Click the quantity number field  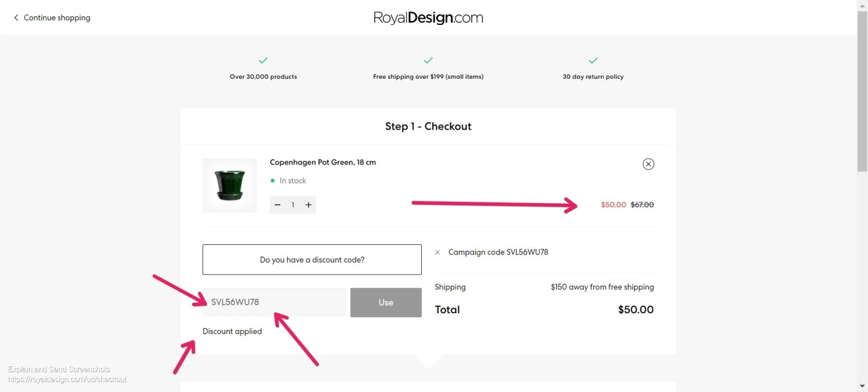293,205
